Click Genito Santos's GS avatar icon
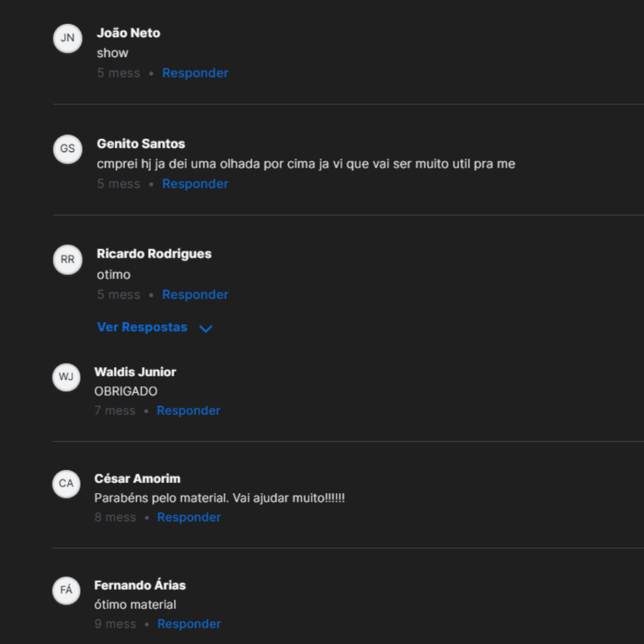 point(67,148)
